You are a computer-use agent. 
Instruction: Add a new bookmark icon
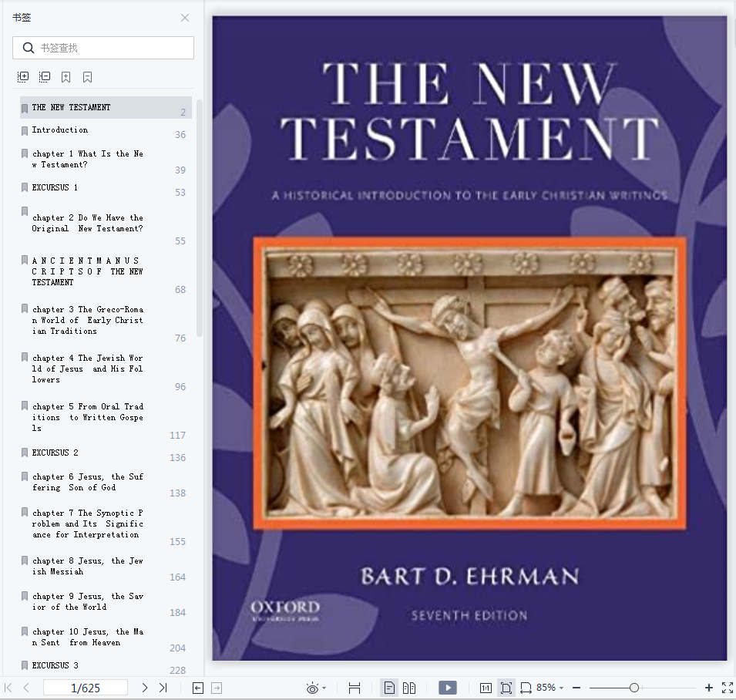point(66,77)
